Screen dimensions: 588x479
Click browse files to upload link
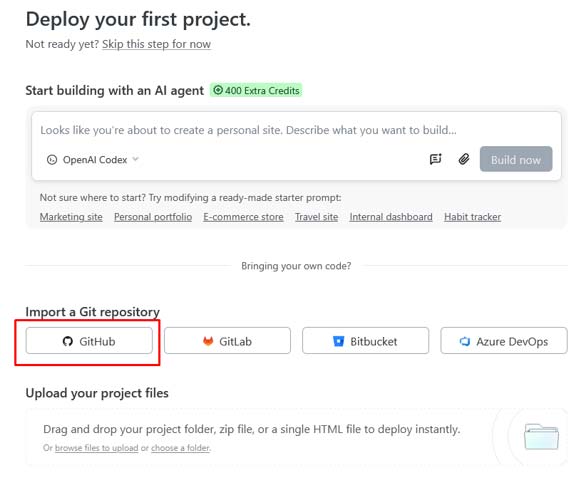[96, 448]
